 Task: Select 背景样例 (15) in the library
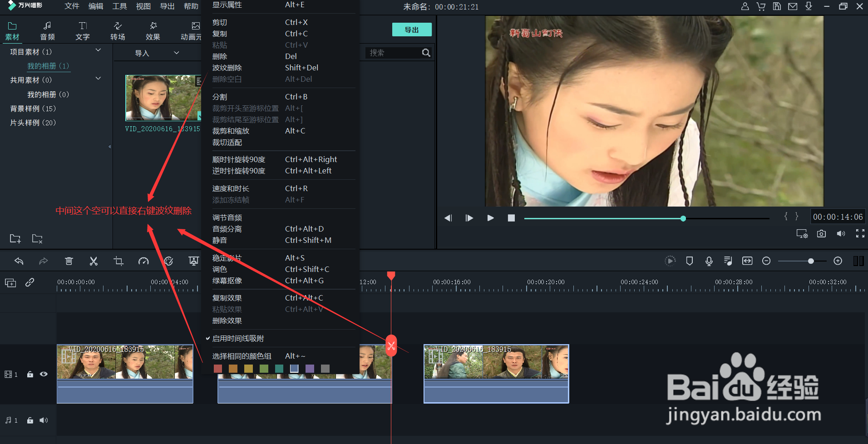tap(33, 109)
